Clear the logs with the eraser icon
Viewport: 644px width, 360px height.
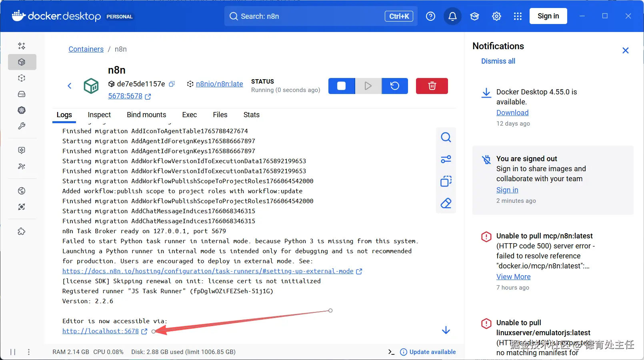pos(446,203)
